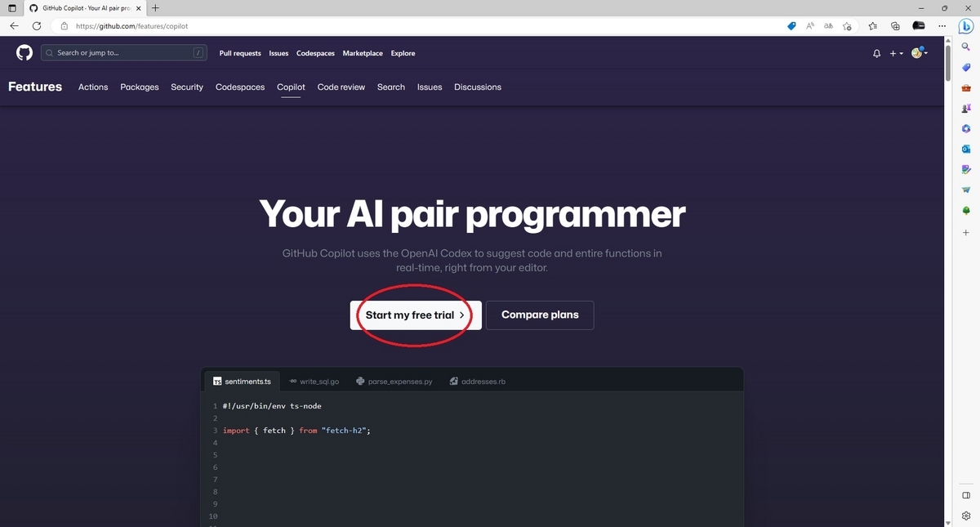
Task: Open browser Collections
Action: [896, 26]
